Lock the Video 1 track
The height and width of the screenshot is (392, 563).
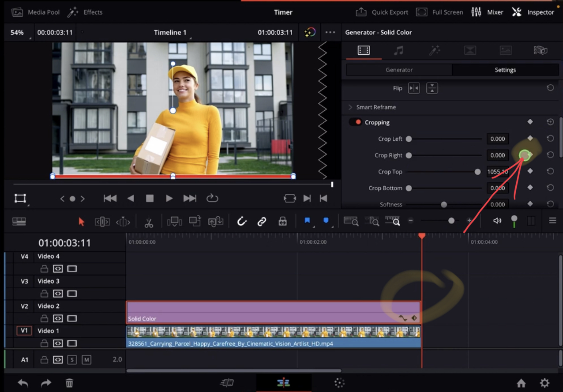(x=44, y=343)
